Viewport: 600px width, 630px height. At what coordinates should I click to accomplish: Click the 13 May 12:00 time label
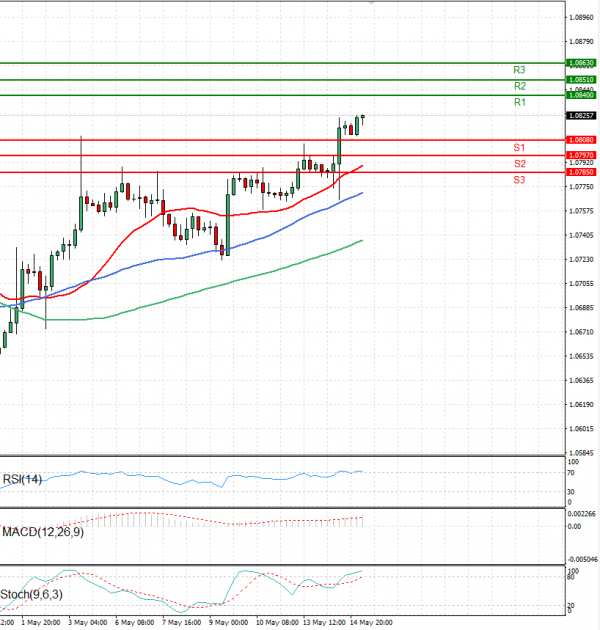[x=324, y=622]
